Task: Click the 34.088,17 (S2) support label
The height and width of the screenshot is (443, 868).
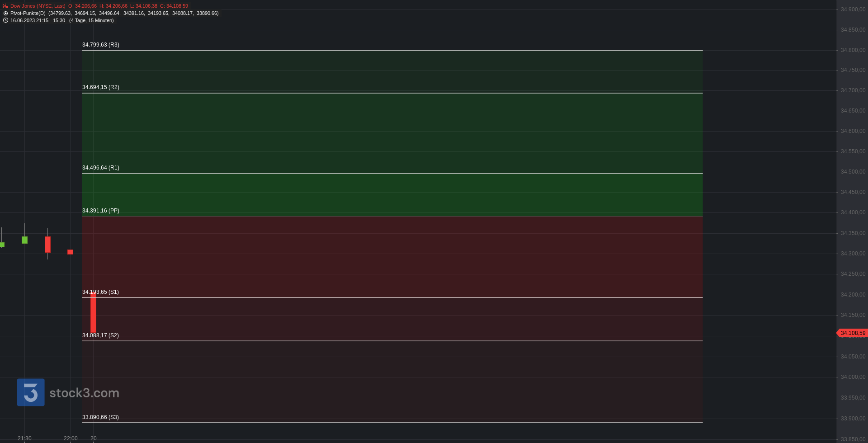Action: pyautogui.click(x=100, y=335)
